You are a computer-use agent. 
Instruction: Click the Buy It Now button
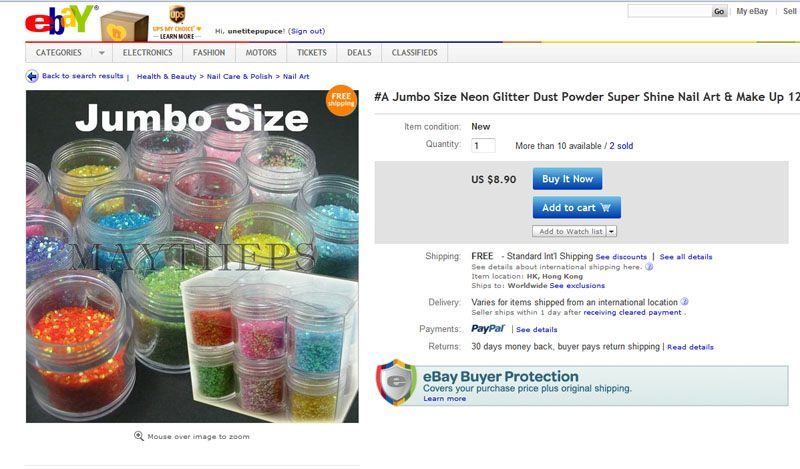(567, 179)
